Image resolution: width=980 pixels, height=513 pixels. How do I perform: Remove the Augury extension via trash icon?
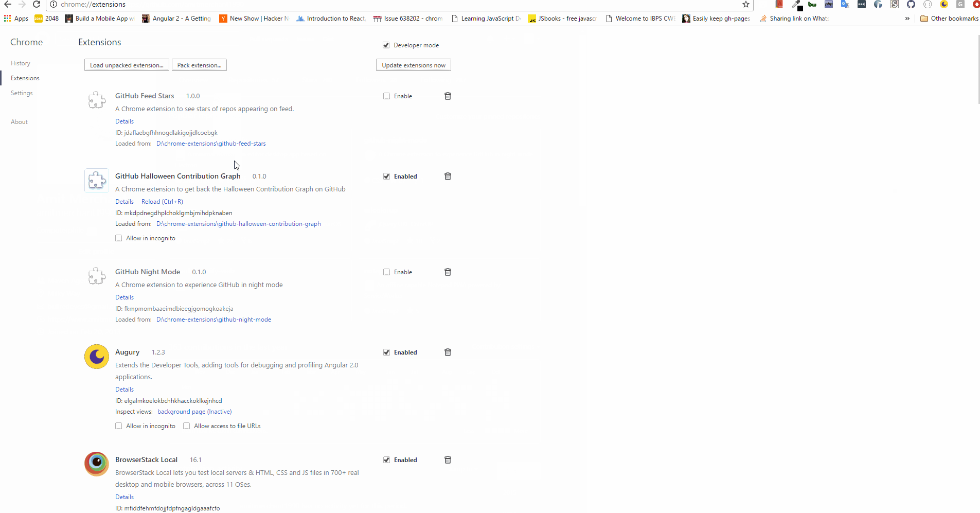(448, 352)
